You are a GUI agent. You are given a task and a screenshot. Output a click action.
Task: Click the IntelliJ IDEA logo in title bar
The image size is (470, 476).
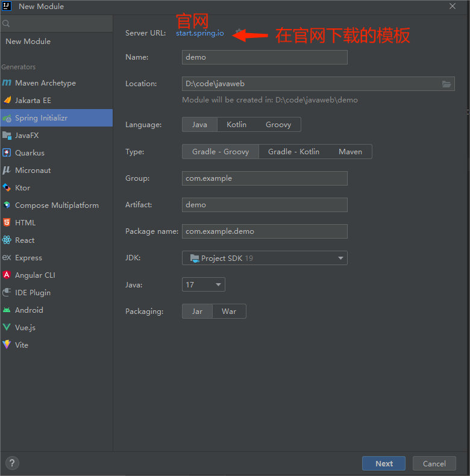coord(7,6)
